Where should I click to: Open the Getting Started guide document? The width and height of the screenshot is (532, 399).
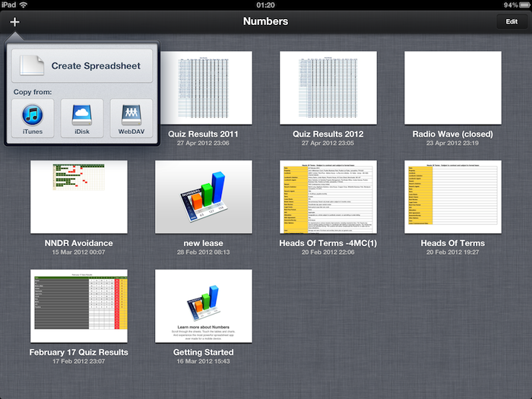(204, 306)
